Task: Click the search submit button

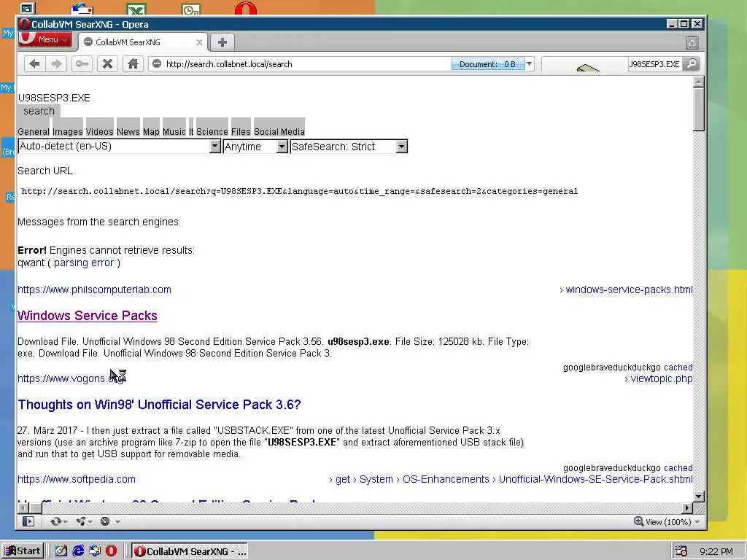Action: 39,112
